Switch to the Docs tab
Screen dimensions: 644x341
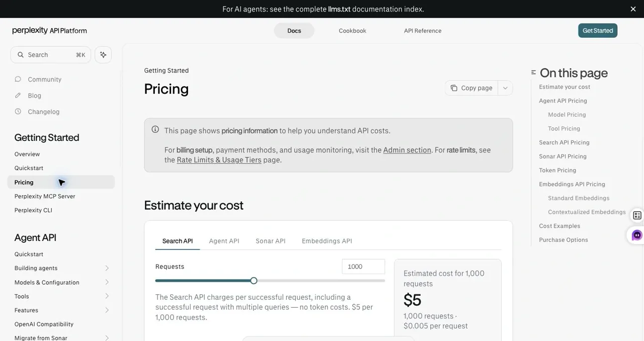294,31
